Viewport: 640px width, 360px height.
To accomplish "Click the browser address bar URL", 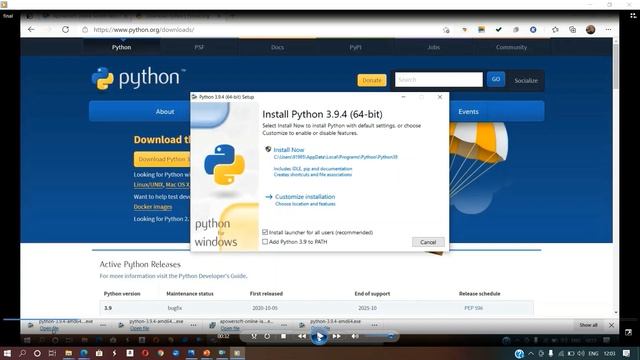I will (144, 30).
